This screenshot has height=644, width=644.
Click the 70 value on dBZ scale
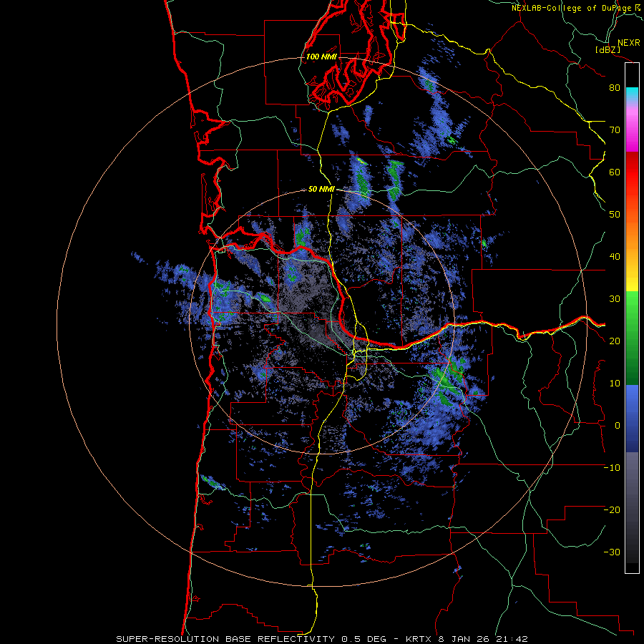pos(615,130)
